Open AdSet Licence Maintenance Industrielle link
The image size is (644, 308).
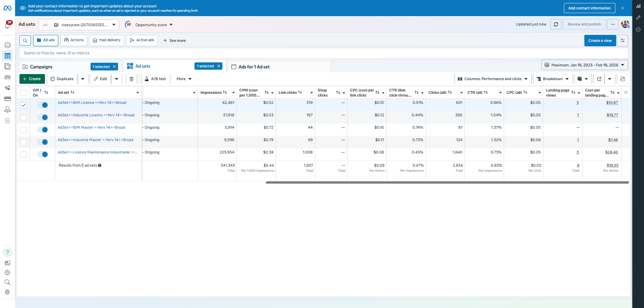tap(97, 153)
